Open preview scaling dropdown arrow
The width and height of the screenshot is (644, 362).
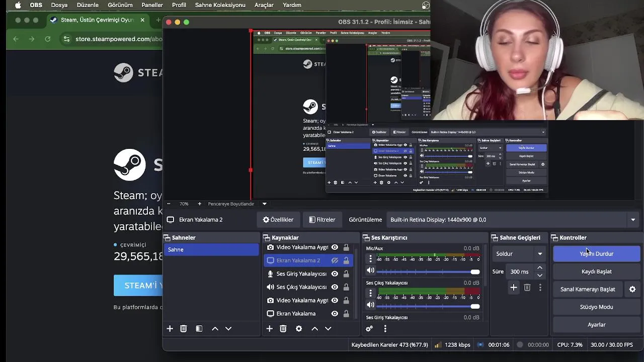click(264, 204)
